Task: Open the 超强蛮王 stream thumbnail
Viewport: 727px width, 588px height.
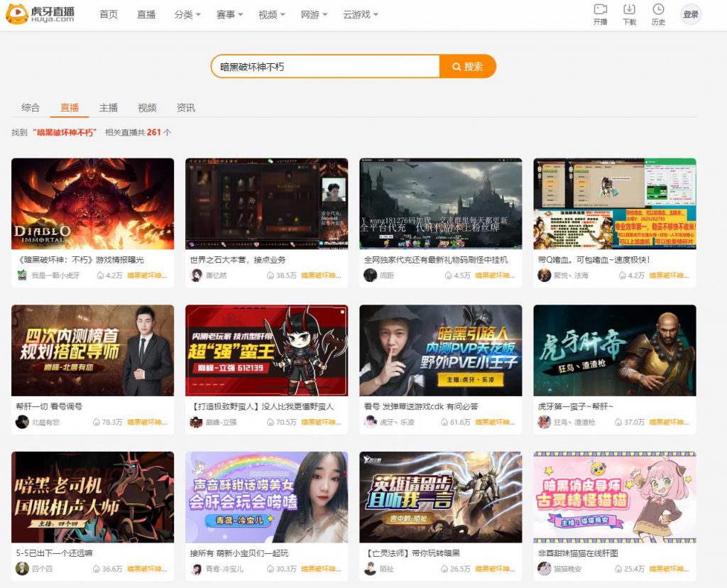Action: 267,350
